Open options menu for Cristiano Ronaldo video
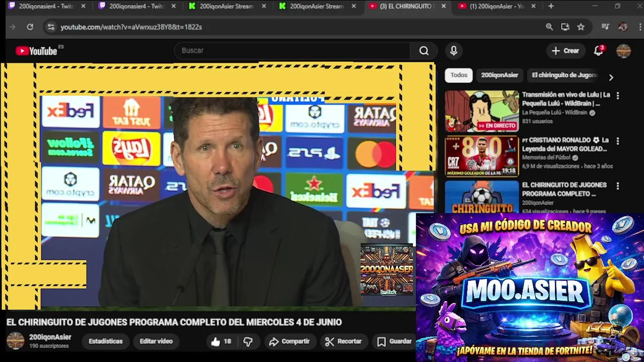Viewport: 644px width, 362px height. point(618,141)
